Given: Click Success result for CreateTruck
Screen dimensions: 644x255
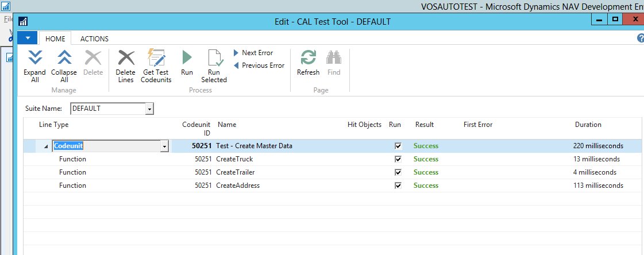Looking at the screenshot, I should (426, 159).
